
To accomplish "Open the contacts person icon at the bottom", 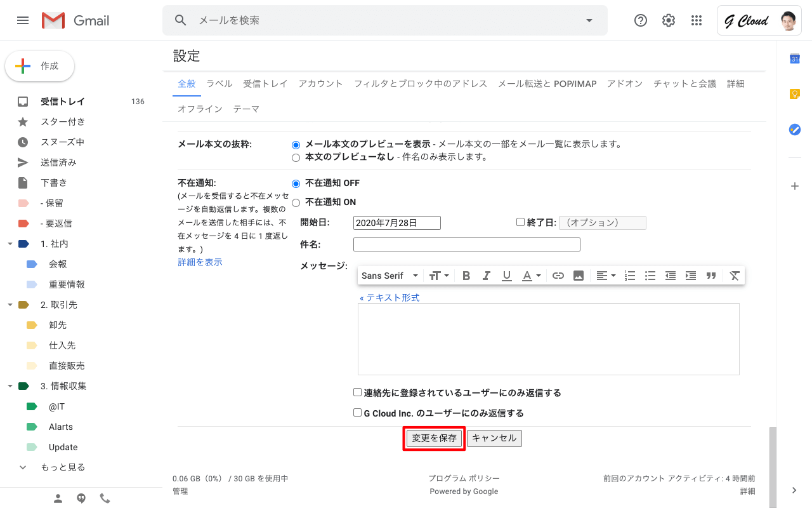I will (x=58, y=498).
